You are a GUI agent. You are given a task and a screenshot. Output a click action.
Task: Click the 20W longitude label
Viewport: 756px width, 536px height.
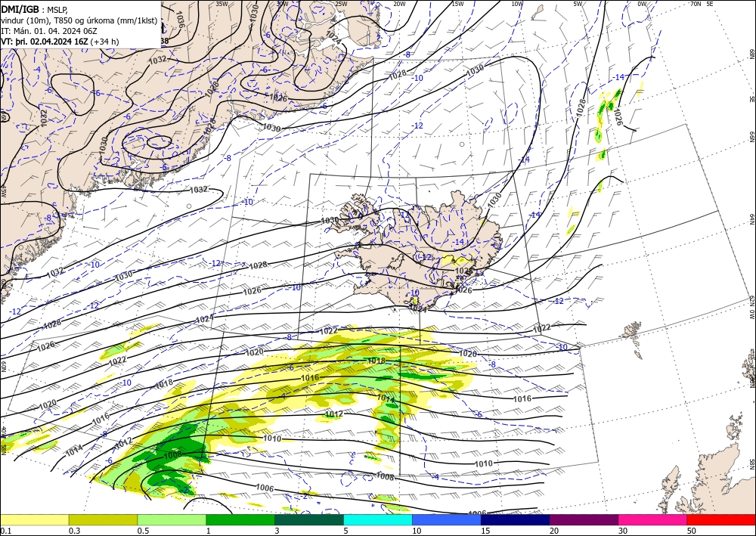click(399, 4)
